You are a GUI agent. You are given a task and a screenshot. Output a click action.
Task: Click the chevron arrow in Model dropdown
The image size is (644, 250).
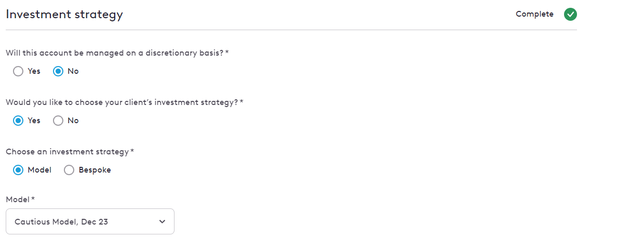(x=162, y=222)
